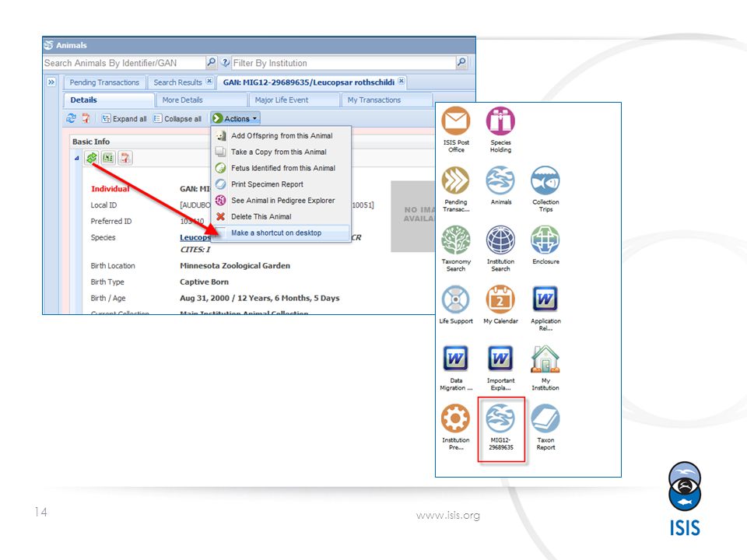Choose Make a shortcut on desktop

tap(281, 233)
